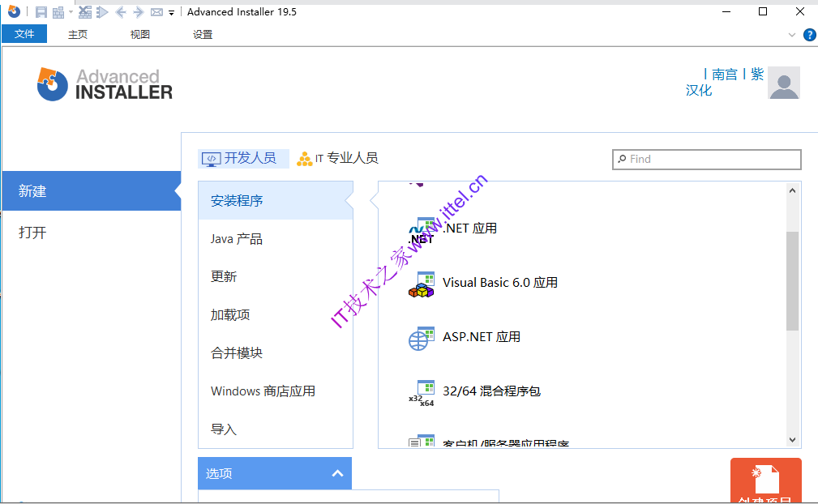Select the .NET 应用 template label
This screenshot has width=818, height=504.
click(x=469, y=229)
